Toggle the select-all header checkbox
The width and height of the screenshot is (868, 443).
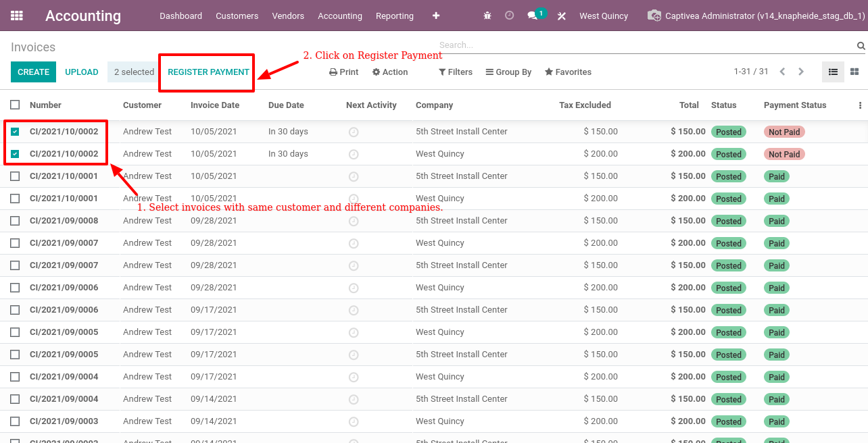point(15,105)
